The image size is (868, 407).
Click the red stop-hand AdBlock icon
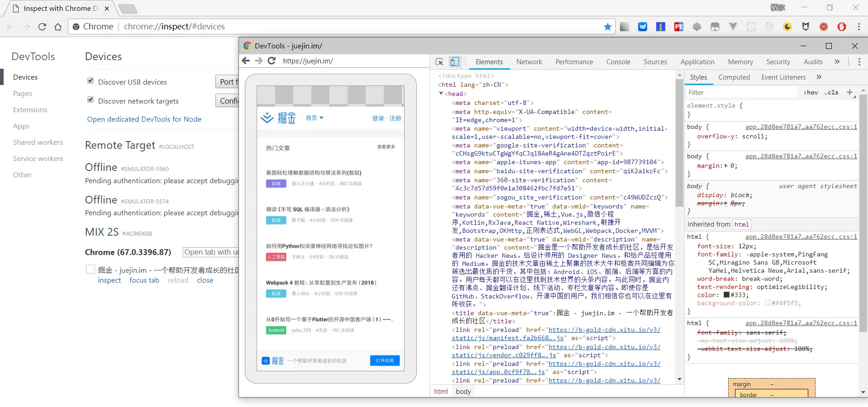coord(842,27)
